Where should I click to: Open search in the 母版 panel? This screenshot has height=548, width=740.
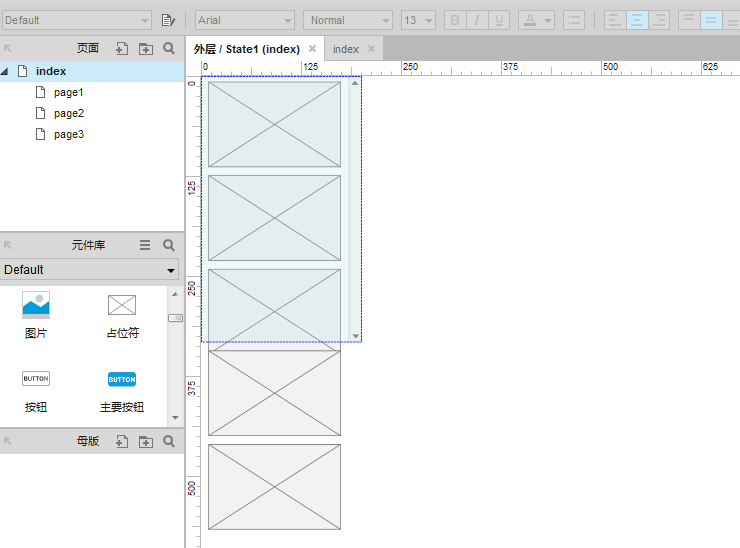pos(169,441)
